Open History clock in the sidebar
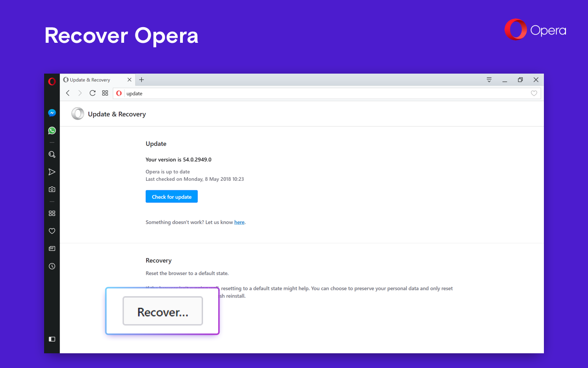Viewport: 588px width, 368px height. coord(52,266)
